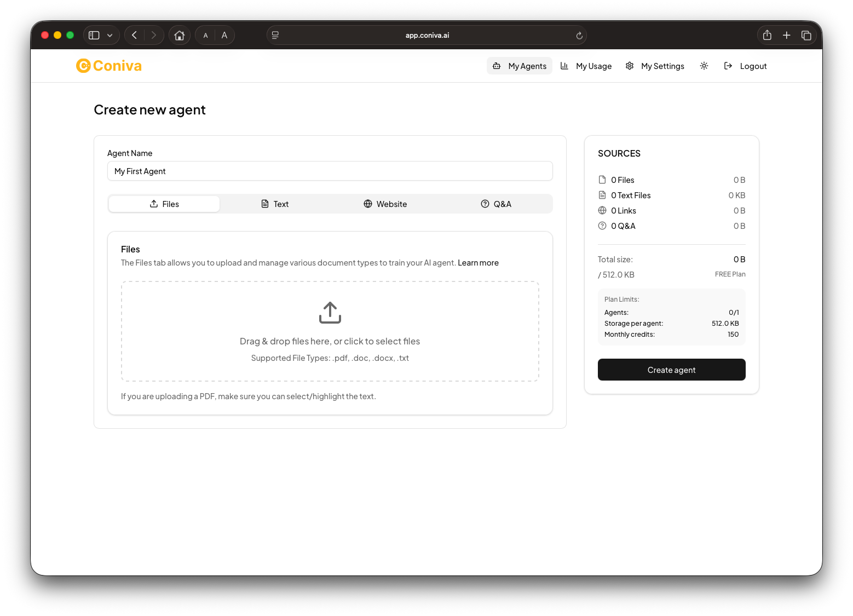Click the Agent Name input field
This screenshot has height=616, width=853.
(x=330, y=171)
